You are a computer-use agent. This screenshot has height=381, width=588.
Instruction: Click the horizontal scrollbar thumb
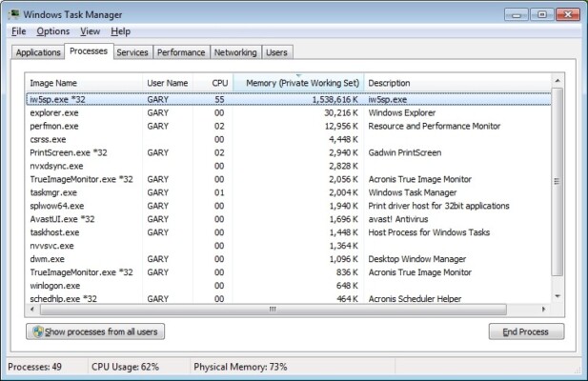point(273,309)
